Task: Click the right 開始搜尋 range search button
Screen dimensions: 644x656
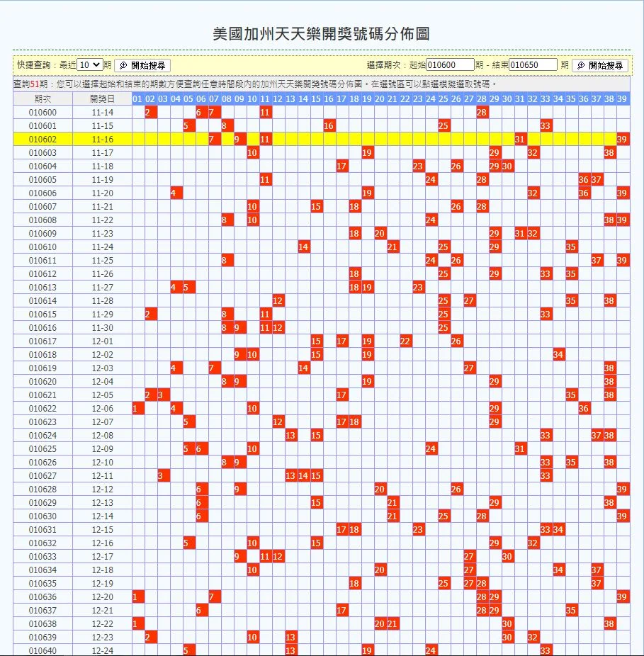Action: coord(599,65)
